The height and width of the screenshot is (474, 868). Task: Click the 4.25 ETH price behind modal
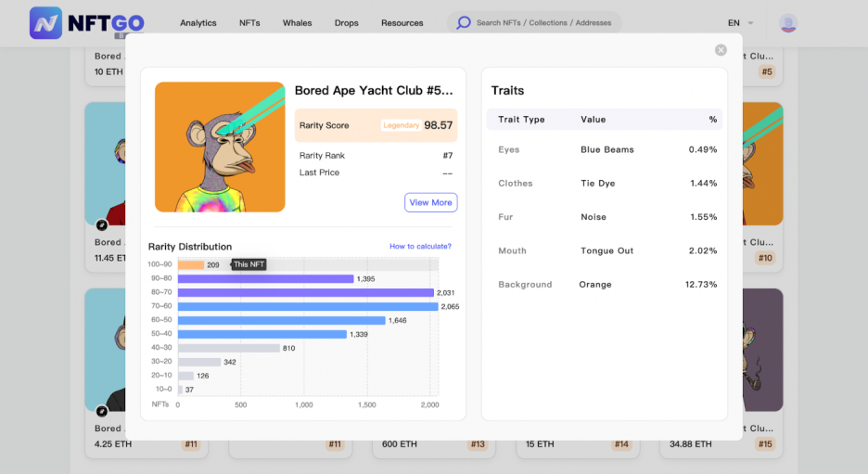[113, 444]
